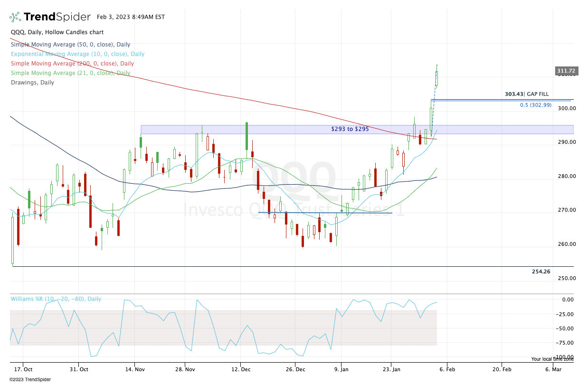The image size is (588, 384).
Task: Click the QQQ, Daily, Hollow Candles chart title
Action: point(57,32)
